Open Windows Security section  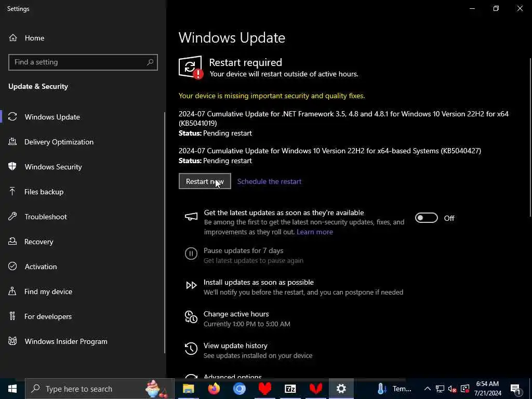(x=83, y=167)
